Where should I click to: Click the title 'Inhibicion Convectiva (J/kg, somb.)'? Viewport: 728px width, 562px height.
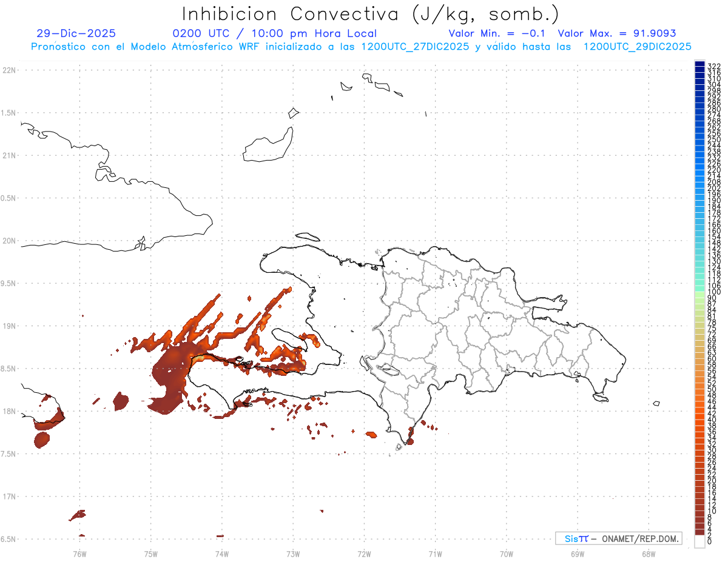coord(371,15)
